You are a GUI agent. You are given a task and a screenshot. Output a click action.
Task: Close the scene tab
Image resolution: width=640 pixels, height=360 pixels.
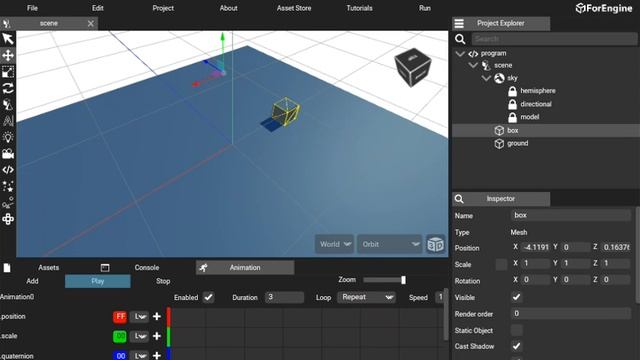click(x=91, y=24)
